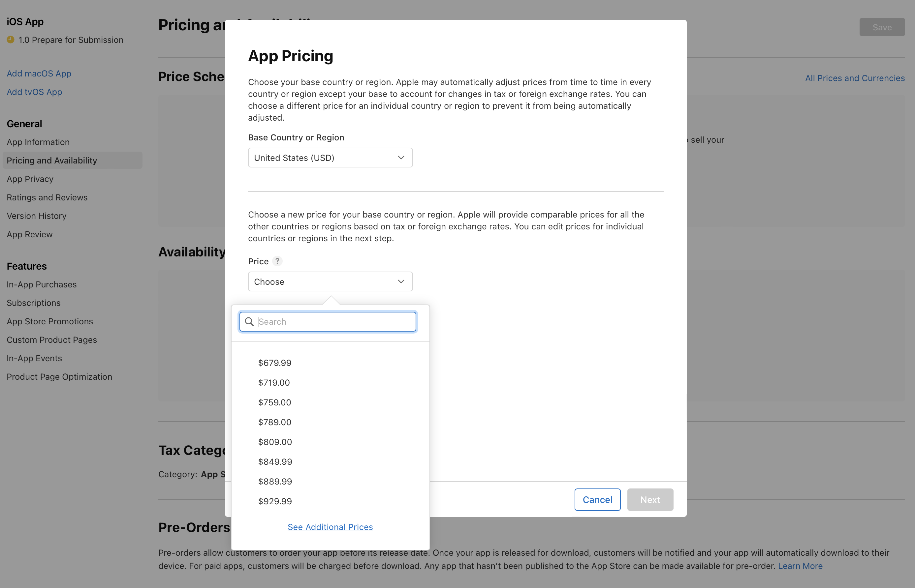
Task: Select the $759.00 price option
Action: coord(275,402)
